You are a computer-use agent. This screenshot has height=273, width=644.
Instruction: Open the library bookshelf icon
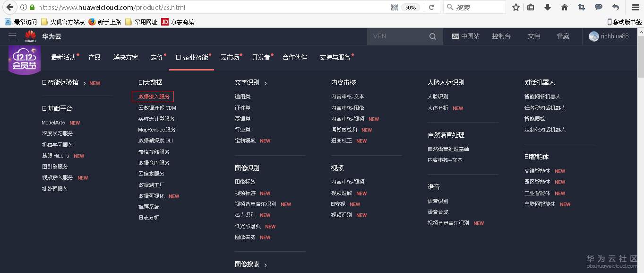click(x=531, y=7)
